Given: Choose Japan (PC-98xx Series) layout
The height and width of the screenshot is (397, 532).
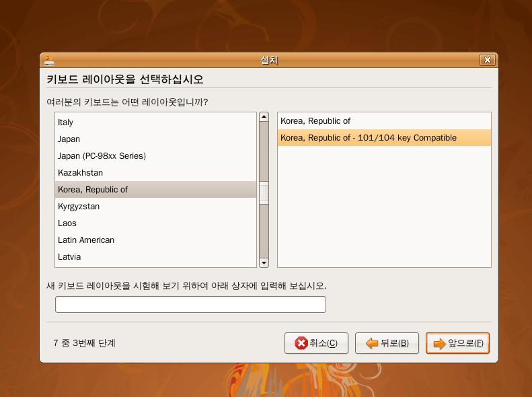Looking at the screenshot, I should (x=155, y=155).
